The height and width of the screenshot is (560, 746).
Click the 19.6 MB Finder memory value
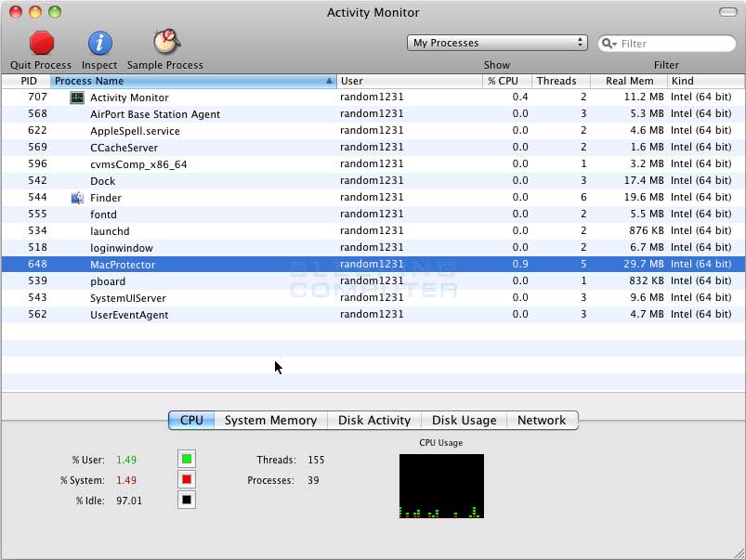tap(644, 197)
